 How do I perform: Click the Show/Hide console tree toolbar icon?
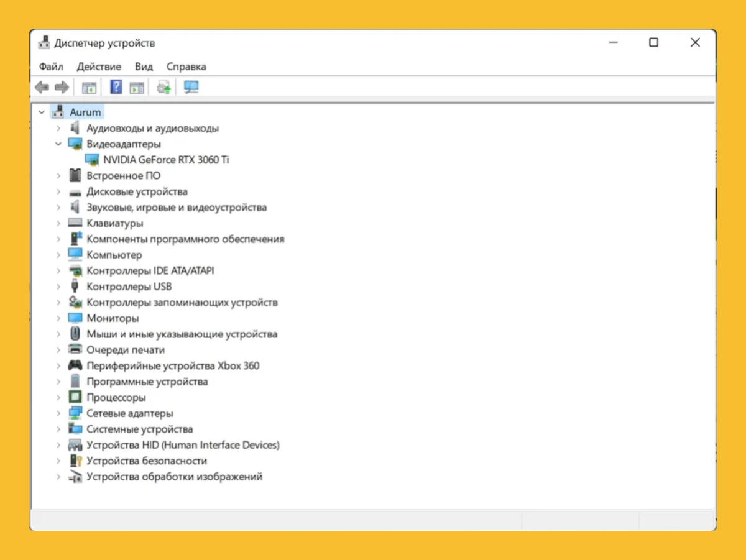90,88
